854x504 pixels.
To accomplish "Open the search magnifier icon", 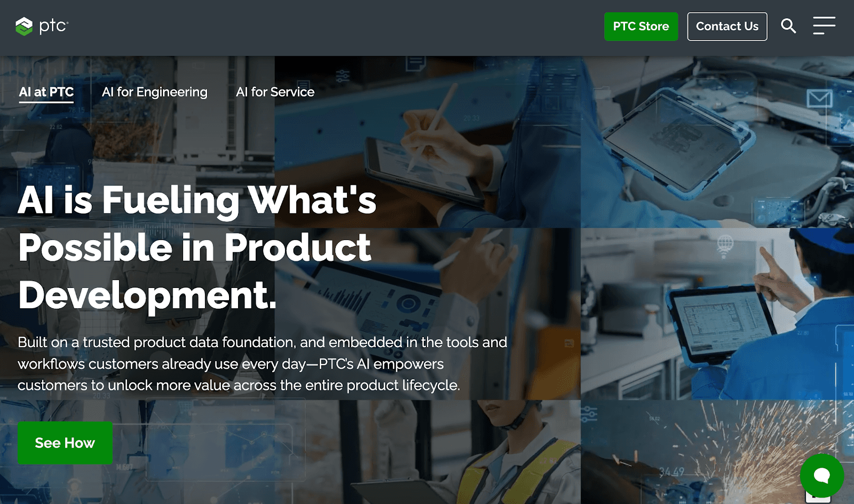I will (x=788, y=26).
